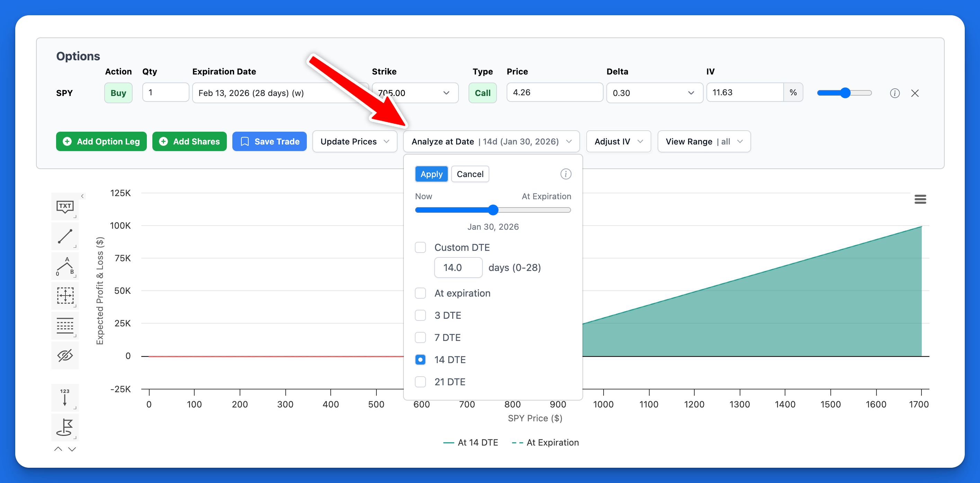
Task: Select the 21 DTE option
Action: [x=420, y=382]
